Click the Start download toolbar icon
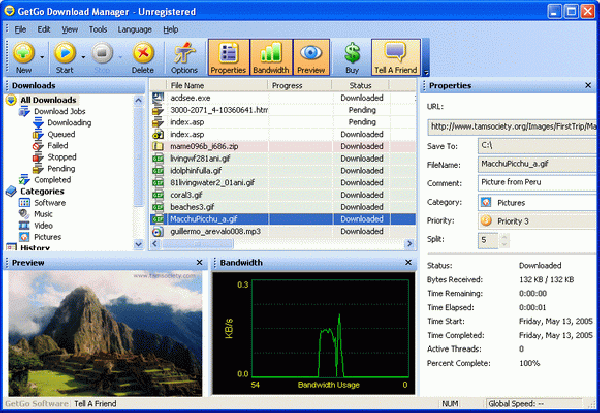The width and height of the screenshot is (600, 413). [x=65, y=55]
